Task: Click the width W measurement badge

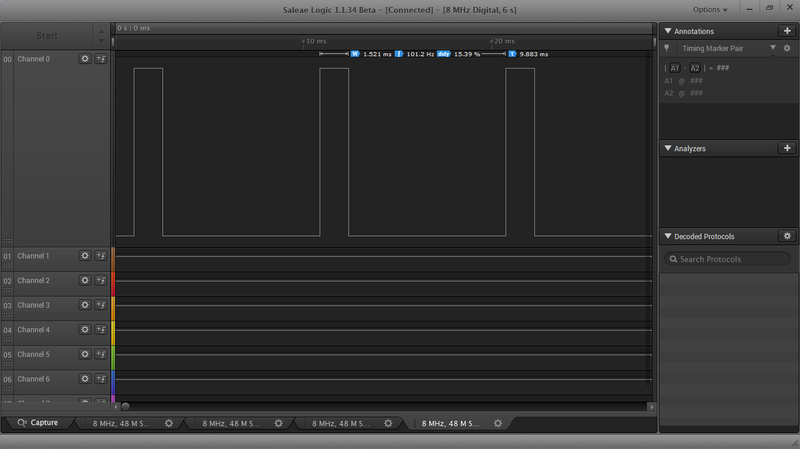Action: [355, 54]
